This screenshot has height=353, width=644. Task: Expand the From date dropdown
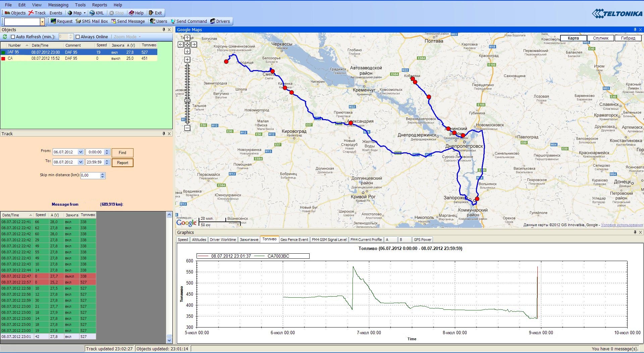(x=80, y=152)
